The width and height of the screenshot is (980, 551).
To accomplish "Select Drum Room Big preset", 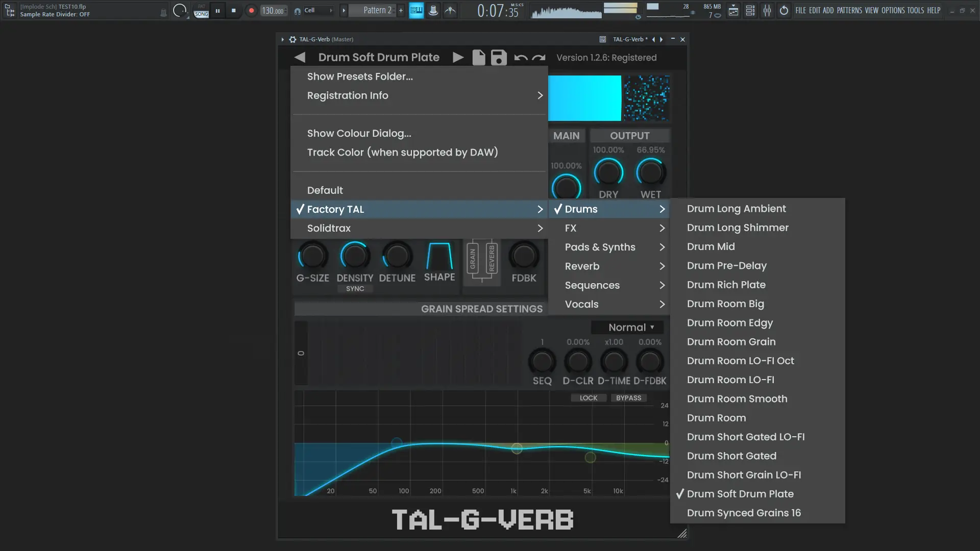I will click(x=725, y=304).
